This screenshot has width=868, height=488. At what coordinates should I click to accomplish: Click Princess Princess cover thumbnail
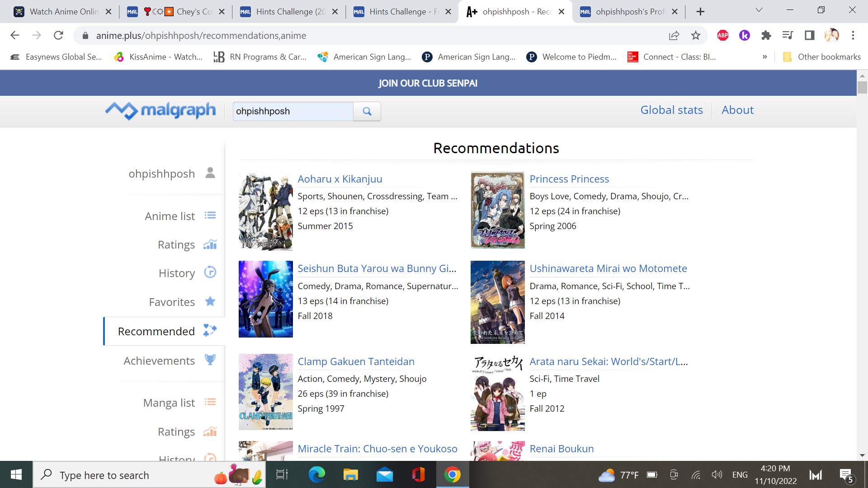pos(497,210)
